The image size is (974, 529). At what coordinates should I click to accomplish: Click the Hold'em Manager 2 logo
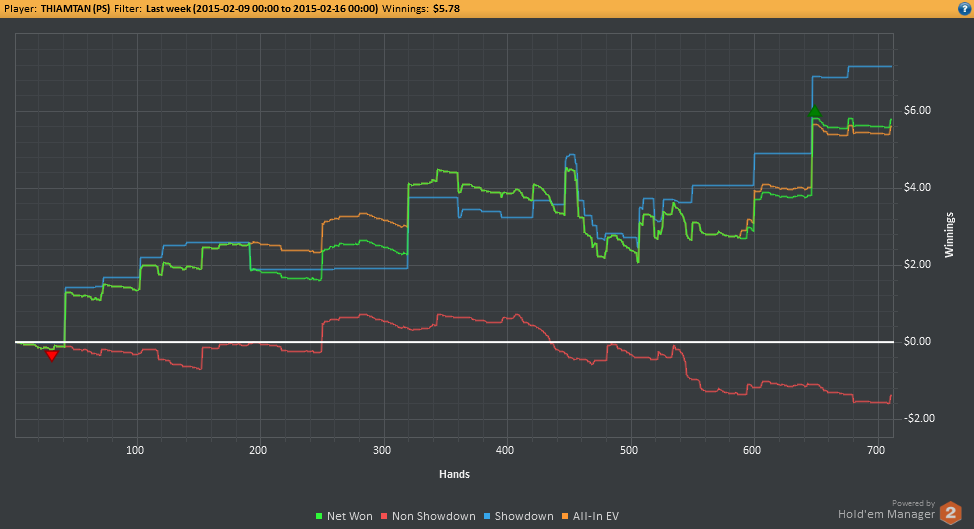point(950,513)
